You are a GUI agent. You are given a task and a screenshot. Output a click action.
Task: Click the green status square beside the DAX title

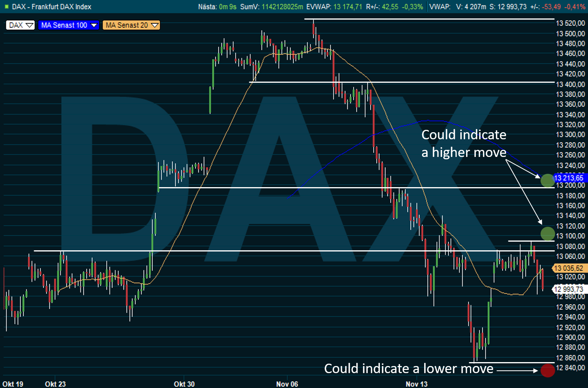[6, 7]
